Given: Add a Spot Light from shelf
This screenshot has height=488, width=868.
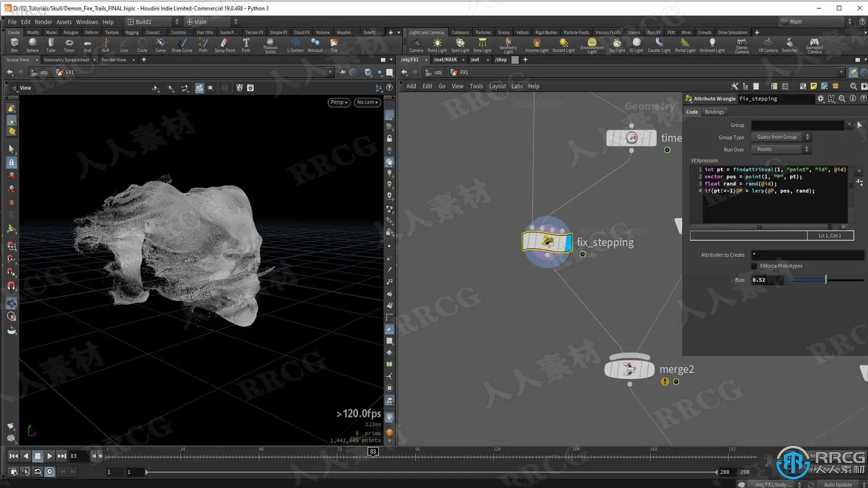Looking at the screenshot, I should tap(460, 45).
